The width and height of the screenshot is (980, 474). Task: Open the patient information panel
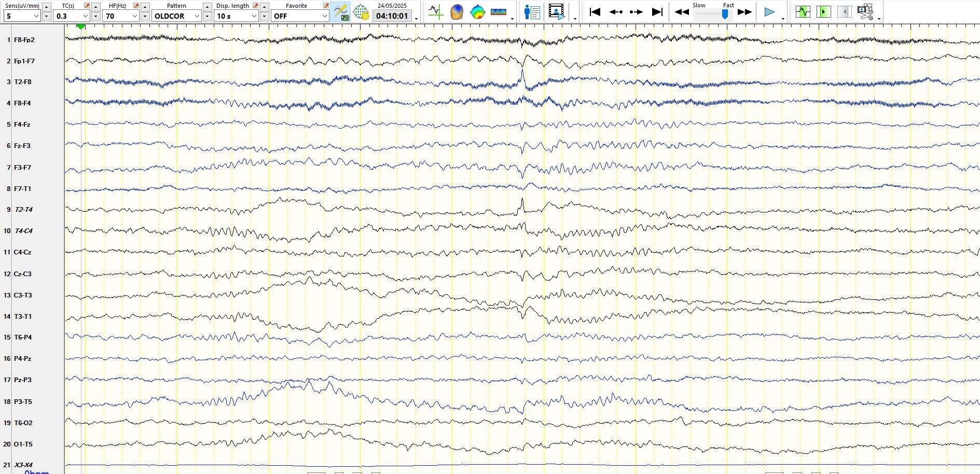[x=532, y=12]
